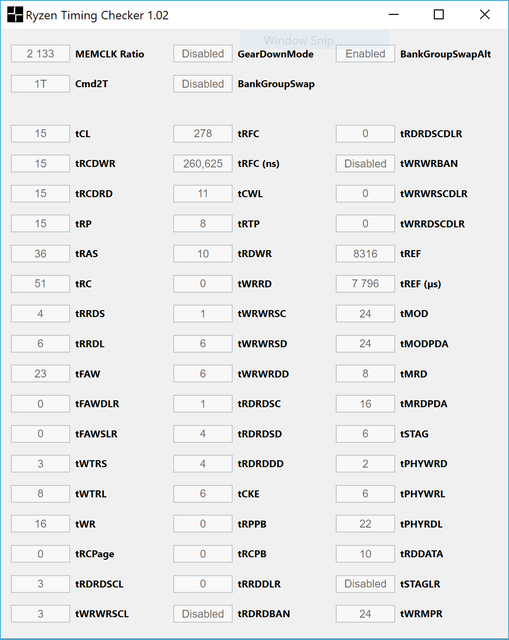
Task: Select the tWRWRSC value field
Action: (x=203, y=313)
